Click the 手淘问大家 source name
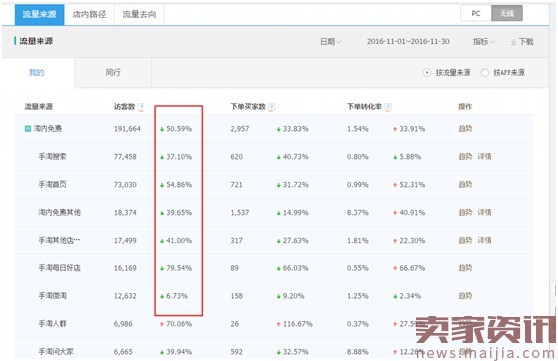This screenshot has height=361, width=558. pos(56,352)
